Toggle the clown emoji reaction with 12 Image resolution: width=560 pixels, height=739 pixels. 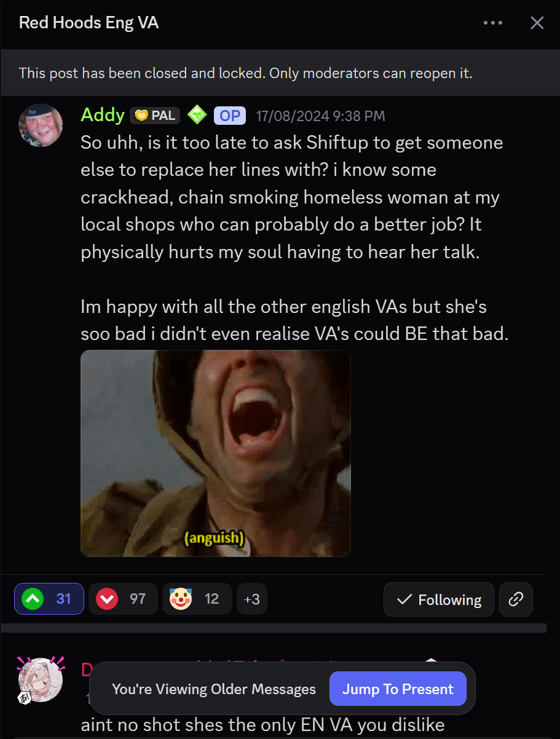tap(197, 599)
